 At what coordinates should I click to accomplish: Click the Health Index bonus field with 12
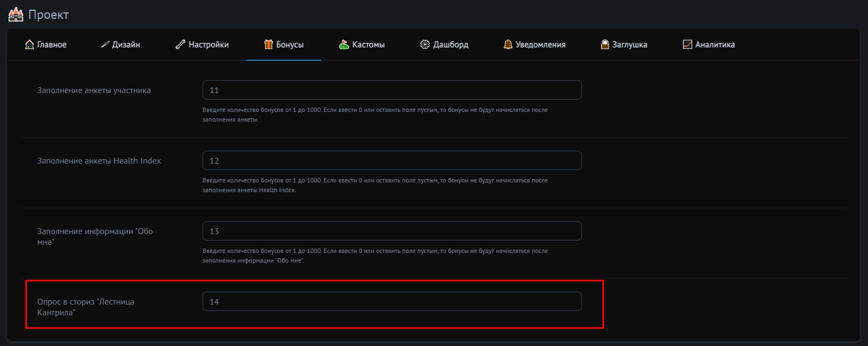(x=392, y=160)
